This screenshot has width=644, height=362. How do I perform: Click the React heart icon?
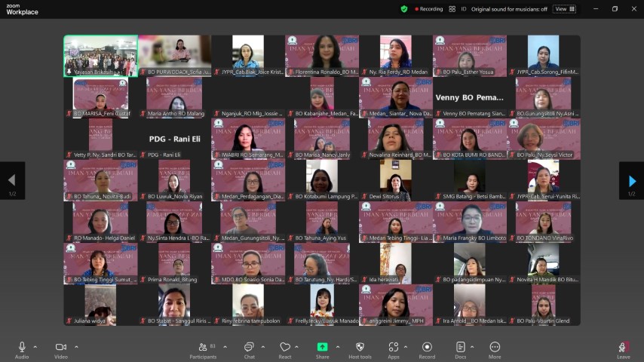pos(285,348)
